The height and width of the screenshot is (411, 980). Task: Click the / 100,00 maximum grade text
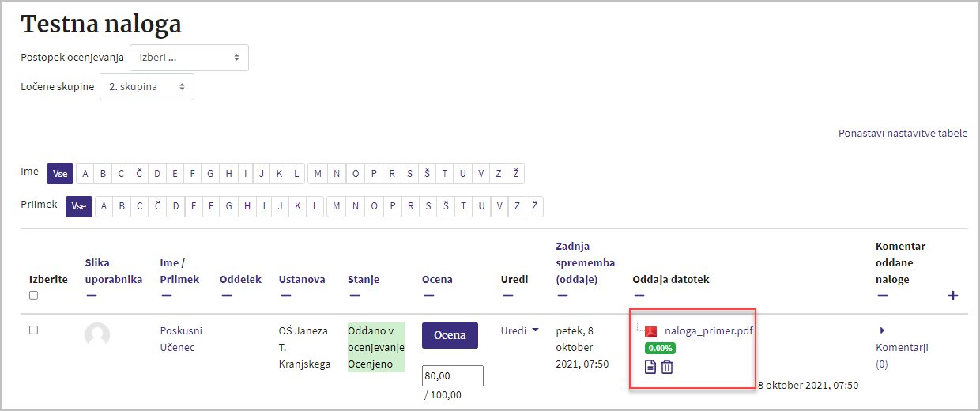[443, 394]
